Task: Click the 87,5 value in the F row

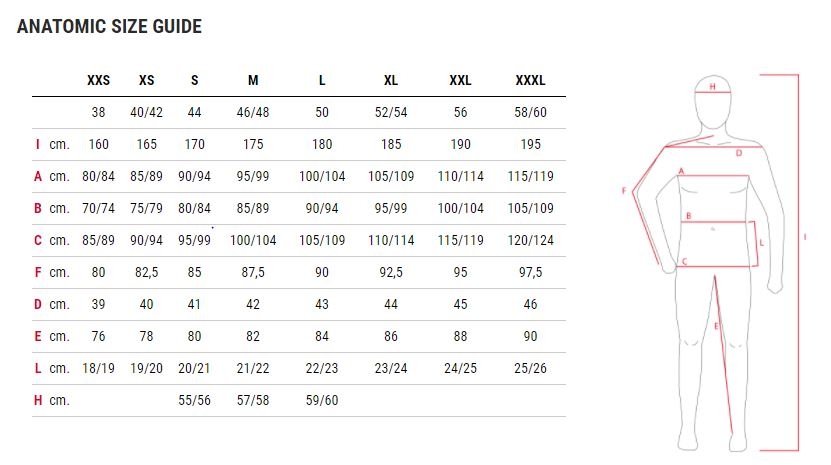Action: pyautogui.click(x=253, y=272)
